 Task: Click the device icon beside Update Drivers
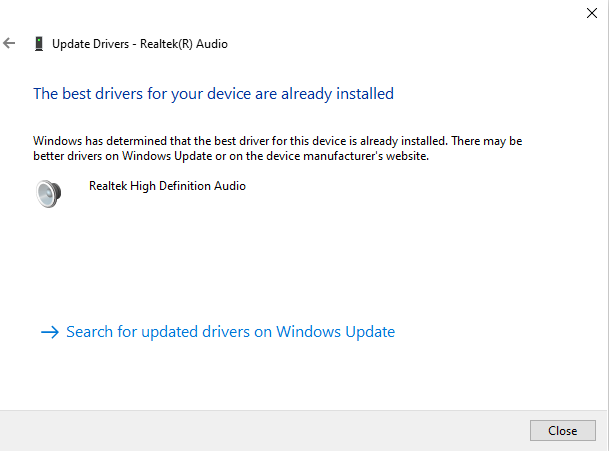[39, 44]
